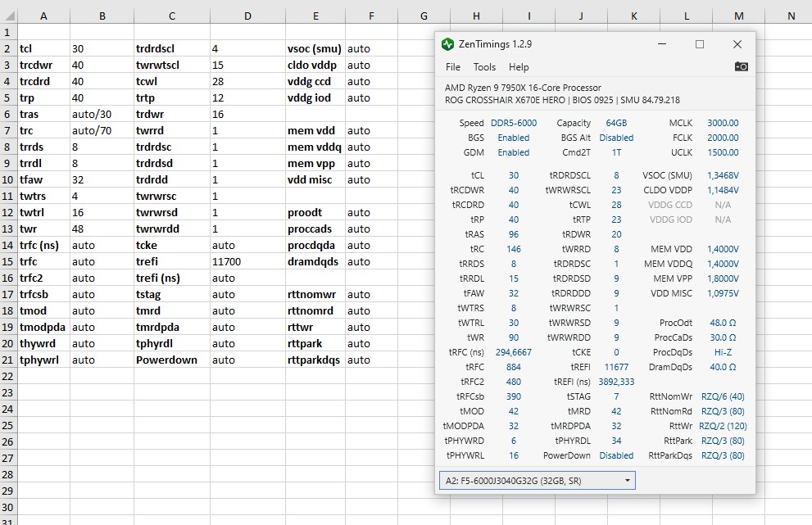This screenshot has height=525, width=812.
Task: Click the VSOC (SMU) 1,3468V value
Action: [x=723, y=175]
